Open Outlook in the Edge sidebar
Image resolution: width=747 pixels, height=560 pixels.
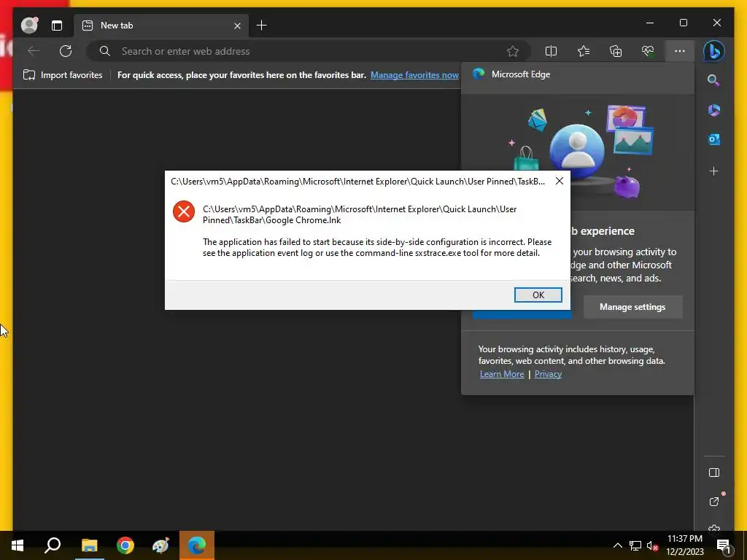pyautogui.click(x=713, y=139)
